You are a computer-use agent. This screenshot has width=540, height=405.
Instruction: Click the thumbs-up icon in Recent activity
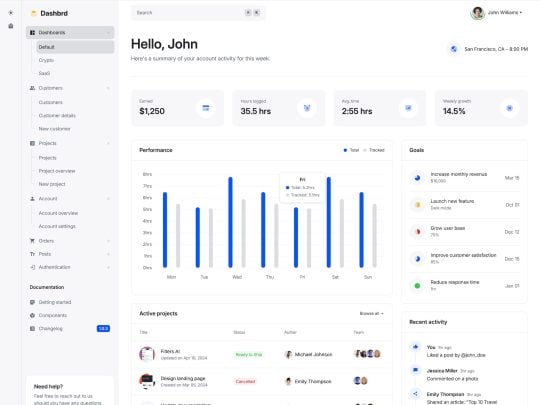415,347
